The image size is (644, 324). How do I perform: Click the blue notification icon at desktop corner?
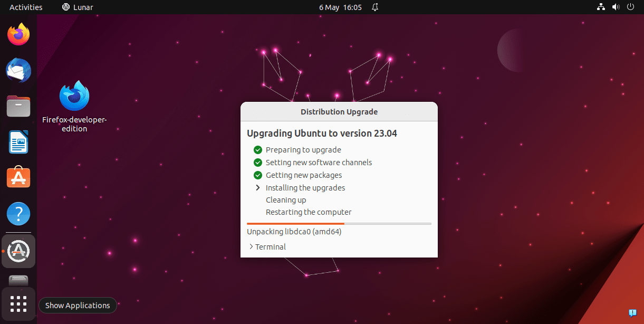[x=632, y=313]
